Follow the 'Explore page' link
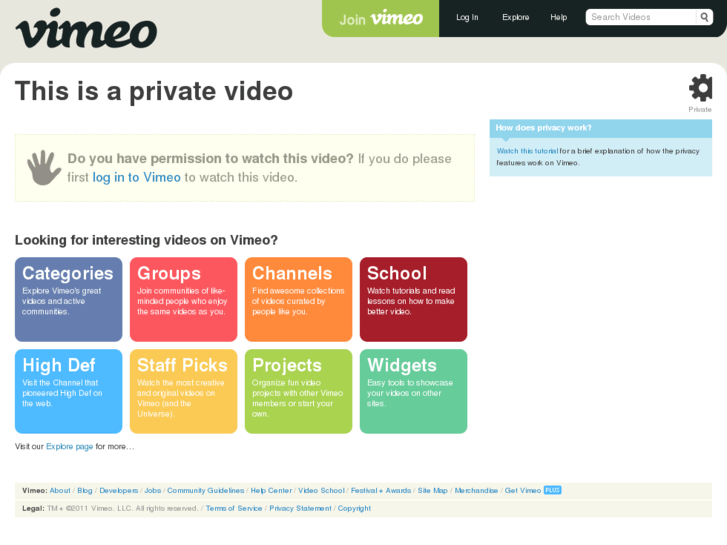The height and width of the screenshot is (545, 727). coord(70,446)
